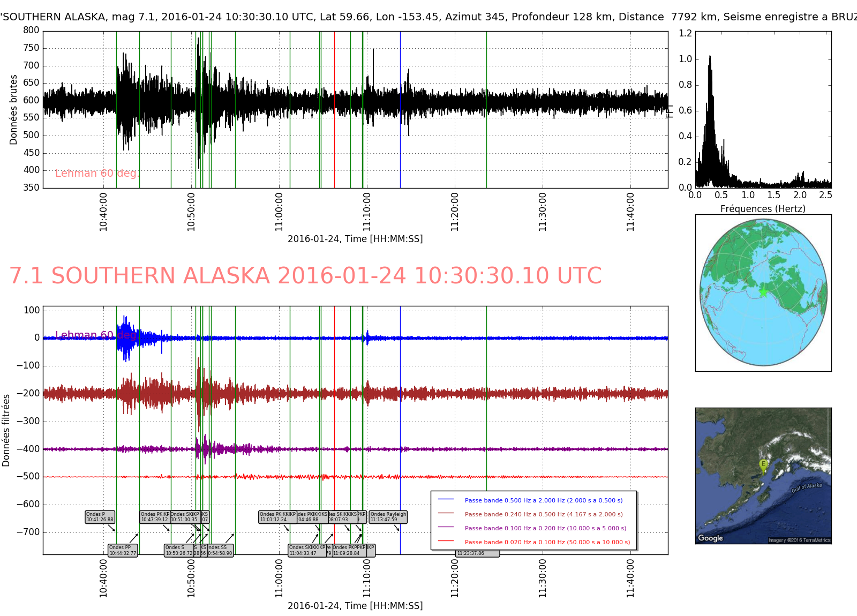The height and width of the screenshot is (616, 857).
Task: Click the large red '7.1 SOUTHERN ALASKA' title
Action: [305, 276]
